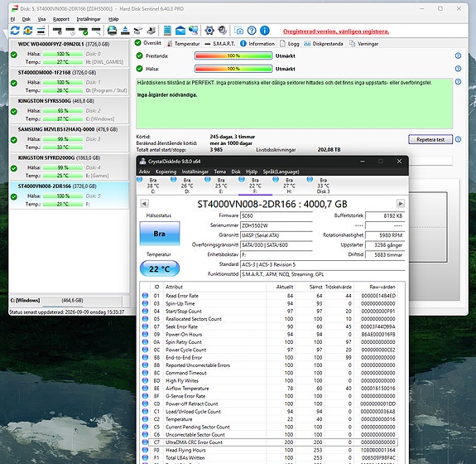Click the speaker sound icon in toolbar
476x464 pixels.
pos(223,31)
